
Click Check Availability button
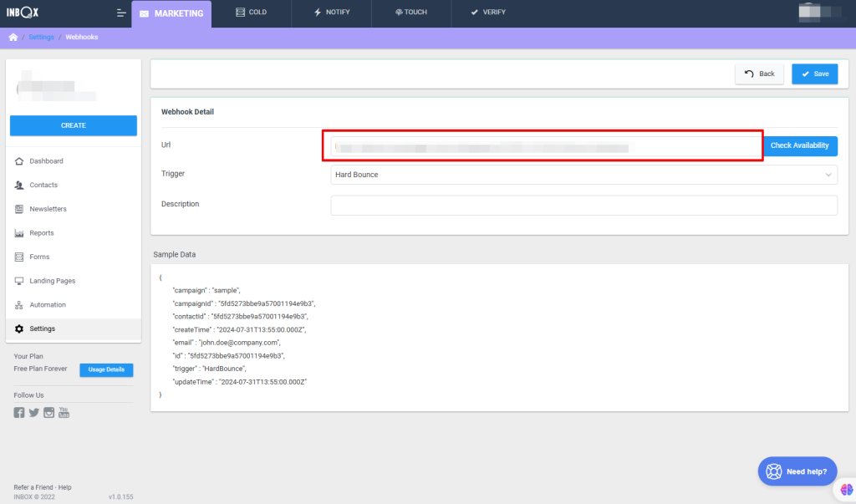[799, 145]
